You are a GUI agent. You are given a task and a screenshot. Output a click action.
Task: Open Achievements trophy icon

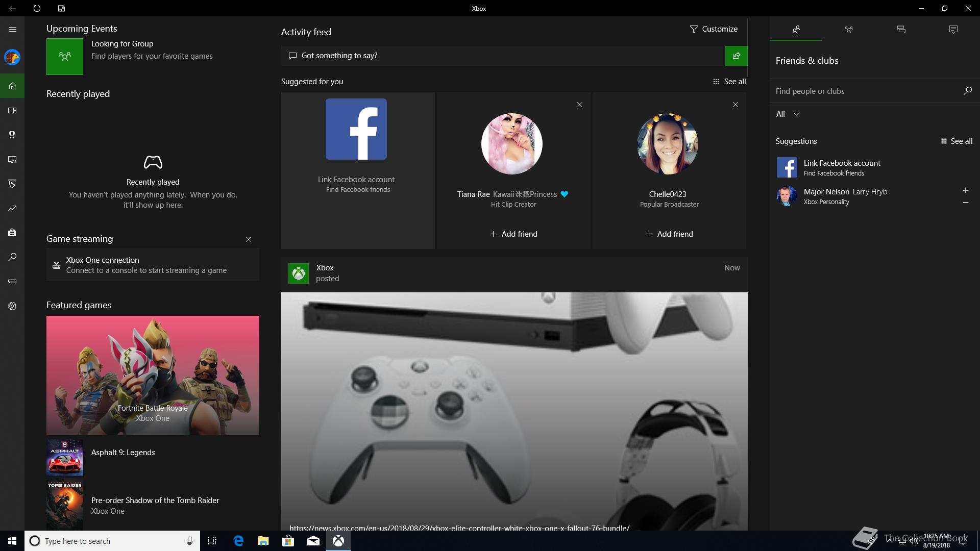pyautogui.click(x=12, y=135)
